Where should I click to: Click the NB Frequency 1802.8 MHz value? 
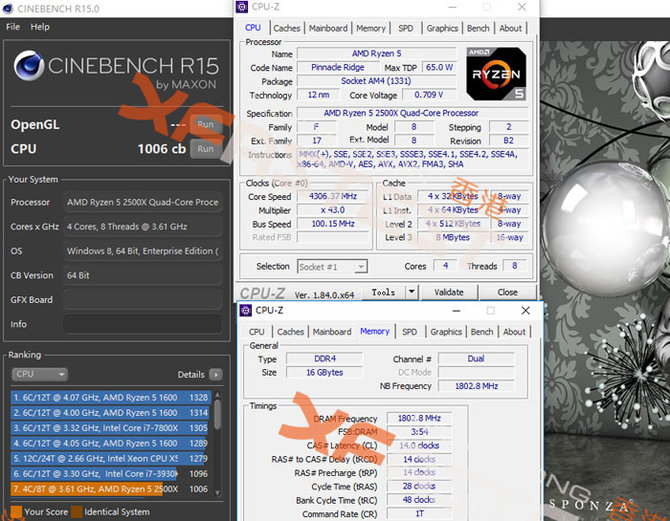tap(476, 386)
